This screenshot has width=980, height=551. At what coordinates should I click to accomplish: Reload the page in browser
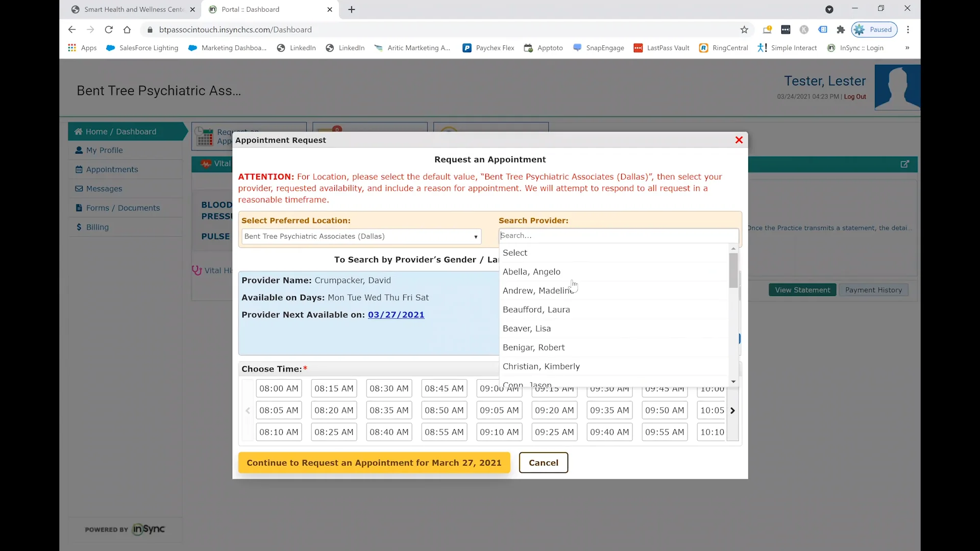(109, 30)
